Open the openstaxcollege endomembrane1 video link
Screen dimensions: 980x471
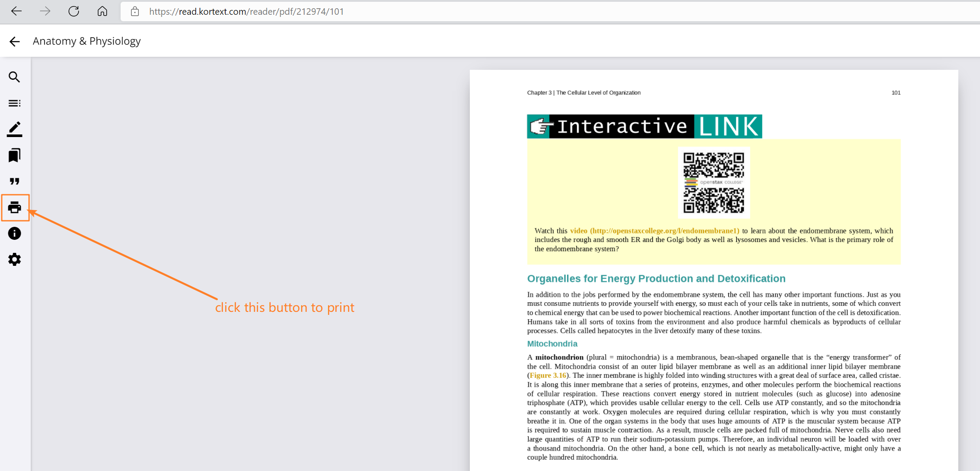[655, 231]
